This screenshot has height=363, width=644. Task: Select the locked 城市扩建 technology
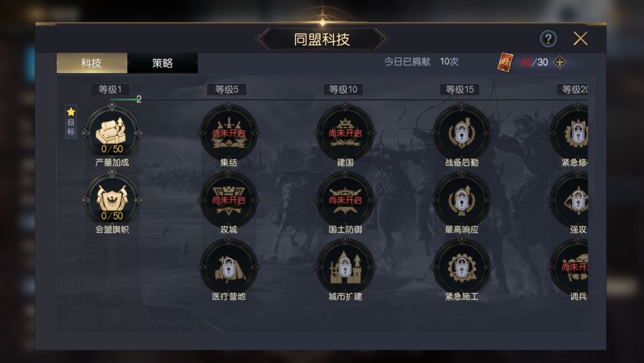[x=345, y=267]
